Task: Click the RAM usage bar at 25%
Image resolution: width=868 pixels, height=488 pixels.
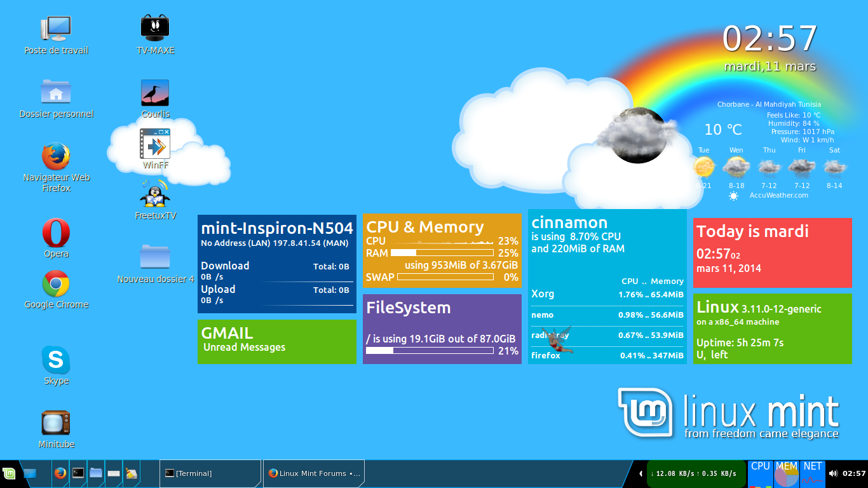Action: pyautogui.click(x=442, y=253)
